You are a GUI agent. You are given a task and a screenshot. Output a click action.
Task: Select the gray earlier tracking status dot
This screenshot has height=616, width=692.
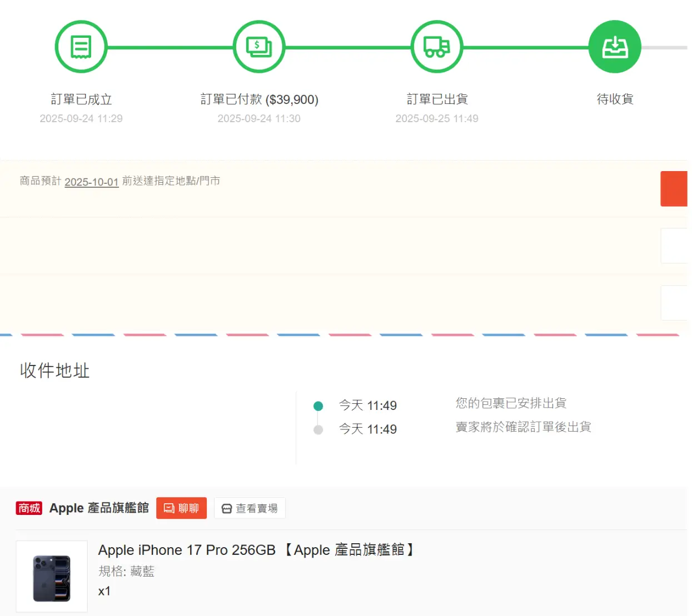pyautogui.click(x=318, y=429)
